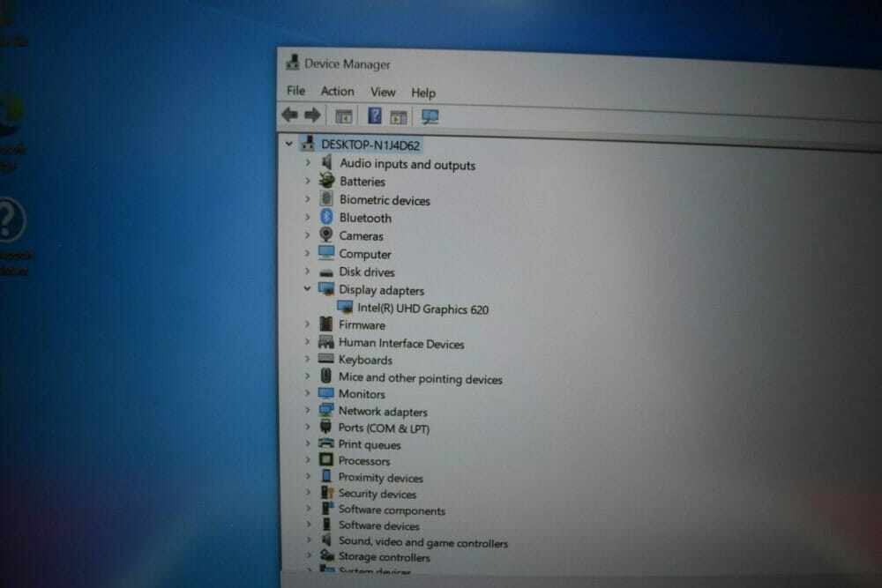Viewport: 882px width, 588px height.
Task: Expand the Bluetooth category
Action: pos(308,217)
